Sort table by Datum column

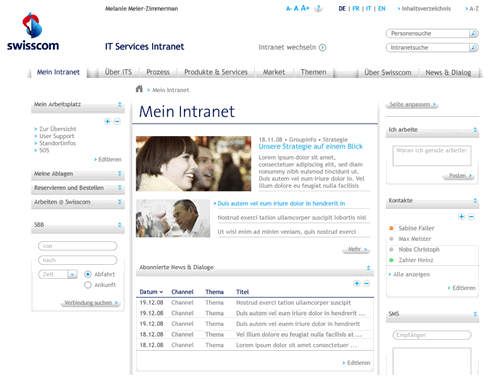[x=151, y=292]
